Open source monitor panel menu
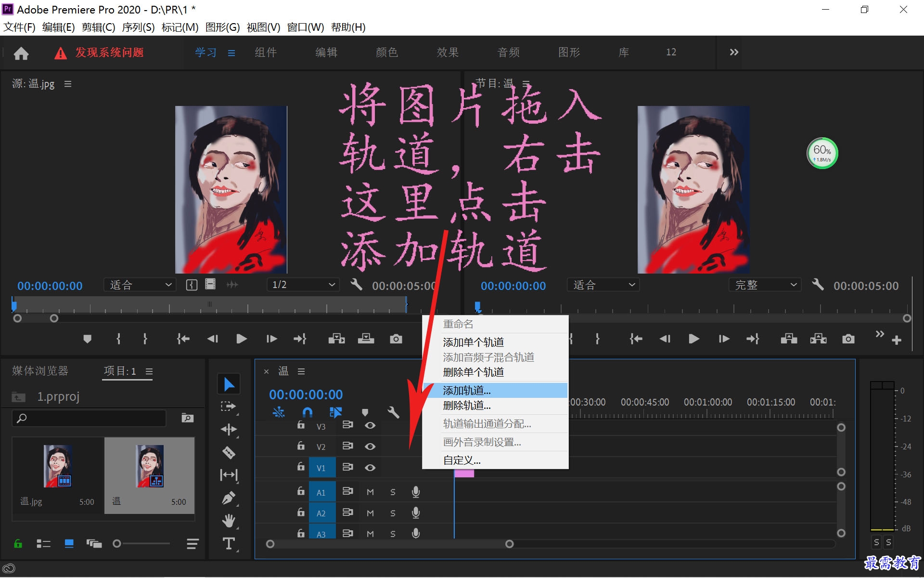The height and width of the screenshot is (578, 924). [x=68, y=84]
